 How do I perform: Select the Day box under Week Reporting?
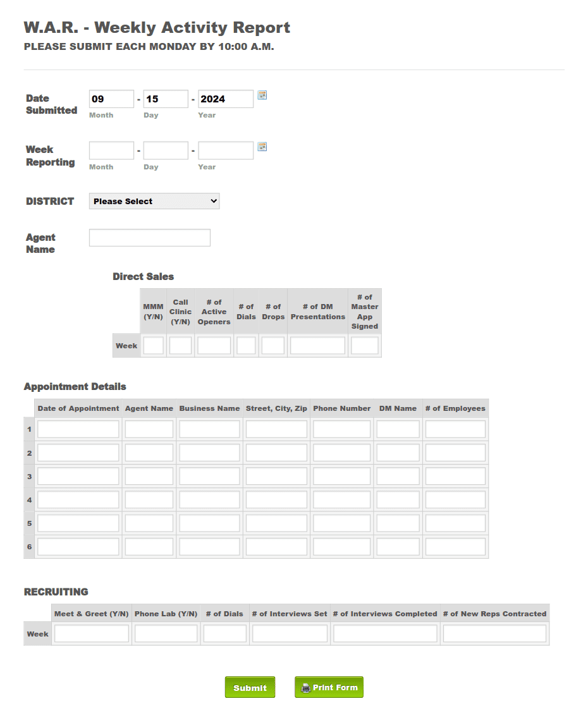point(165,150)
